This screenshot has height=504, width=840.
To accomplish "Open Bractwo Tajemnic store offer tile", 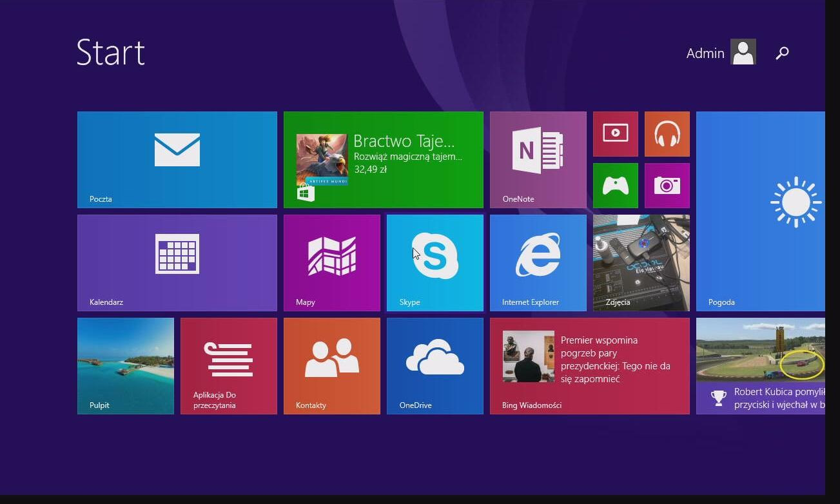I will [383, 160].
